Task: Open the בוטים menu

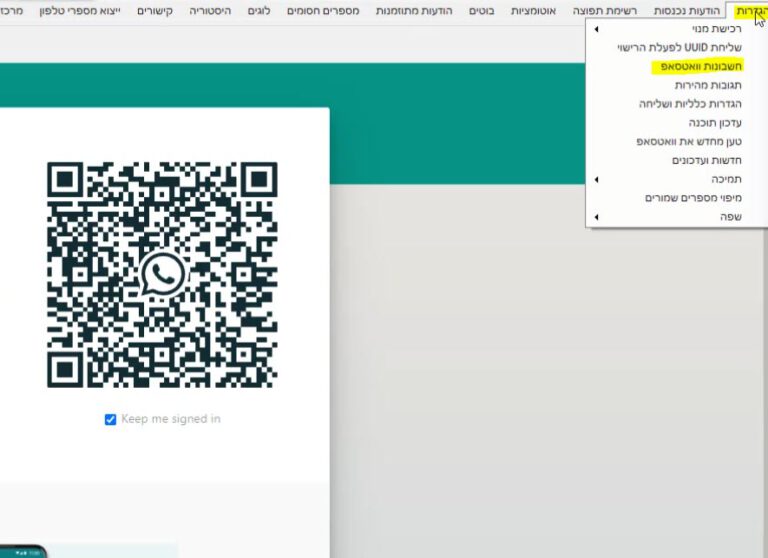Action: pos(481,10)
